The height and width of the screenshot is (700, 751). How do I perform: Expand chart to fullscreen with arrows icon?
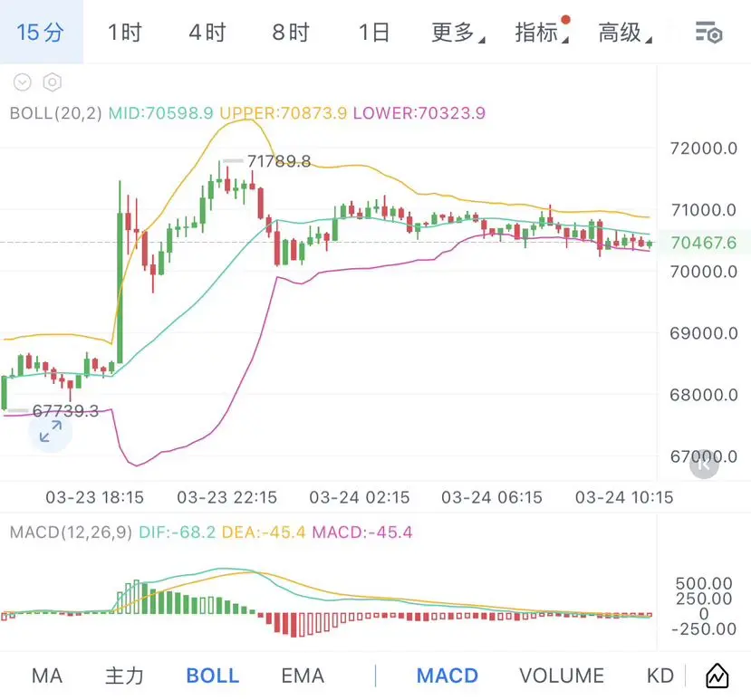(x=51, y=431)
